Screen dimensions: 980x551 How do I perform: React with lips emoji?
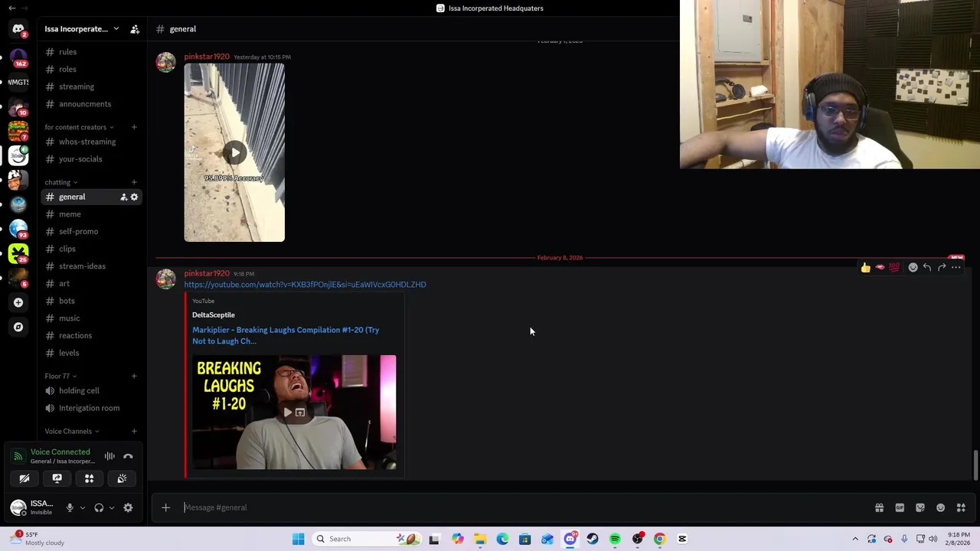pos(880,267)
